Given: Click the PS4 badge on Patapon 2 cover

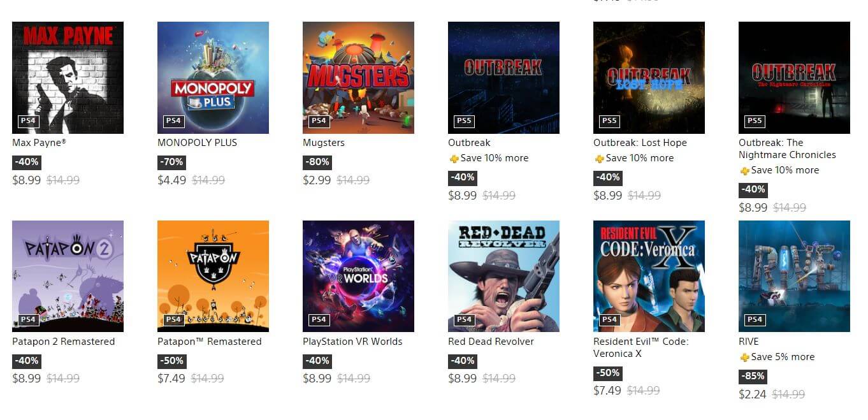Looking at the screenshot, I should coord(28,319).
